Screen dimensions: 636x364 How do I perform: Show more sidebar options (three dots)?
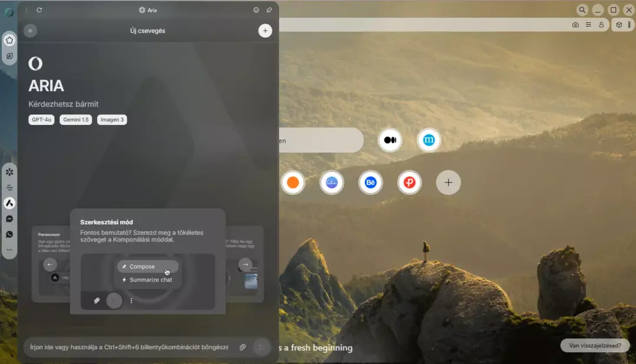coord(10,250)
